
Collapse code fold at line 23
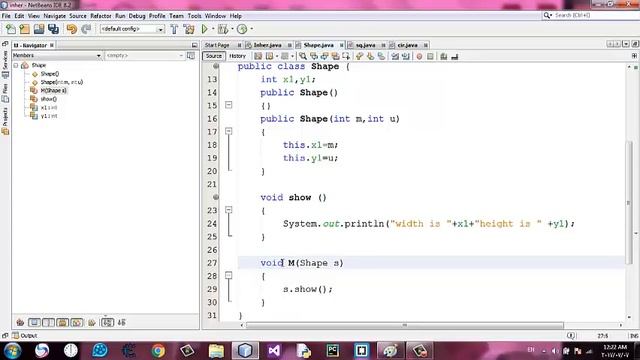229,210
